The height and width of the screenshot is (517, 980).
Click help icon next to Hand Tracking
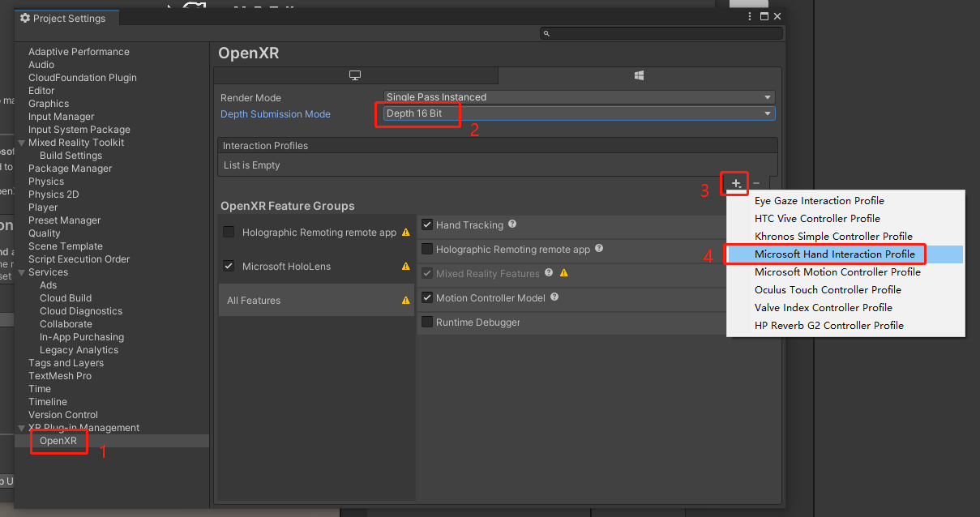point(512,224)
